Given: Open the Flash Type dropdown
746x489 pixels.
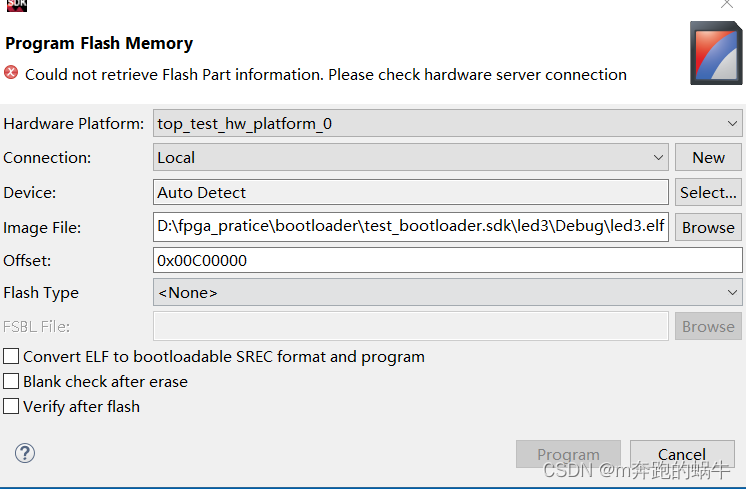Looking at the screenshot, I should pos(447,293).
